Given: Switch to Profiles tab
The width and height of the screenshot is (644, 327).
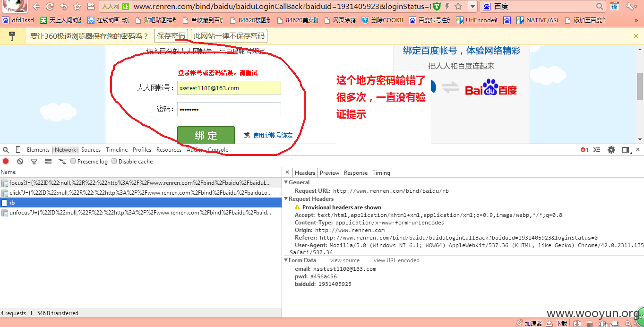Looking at the screenshot, I should (142, 150).
